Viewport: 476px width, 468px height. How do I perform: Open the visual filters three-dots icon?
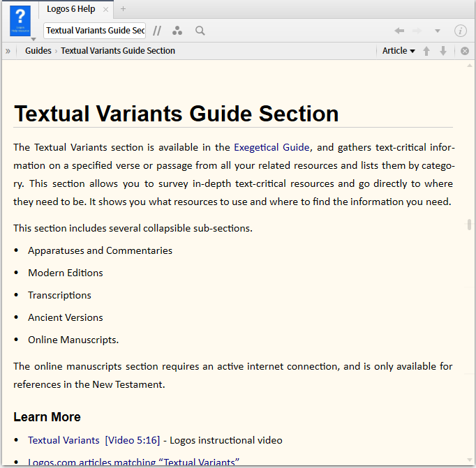(177, 31)
